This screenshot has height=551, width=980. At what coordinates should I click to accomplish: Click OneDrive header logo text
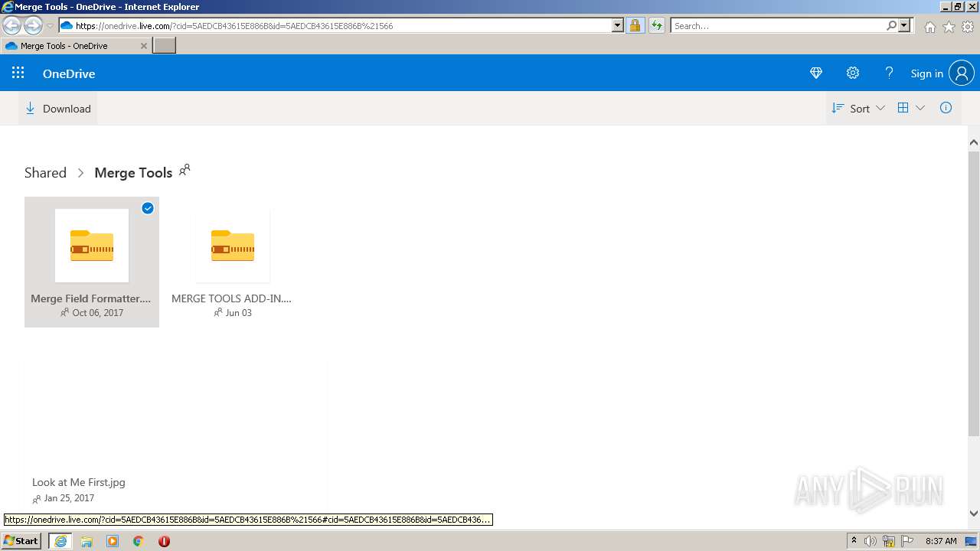(69, 73)
